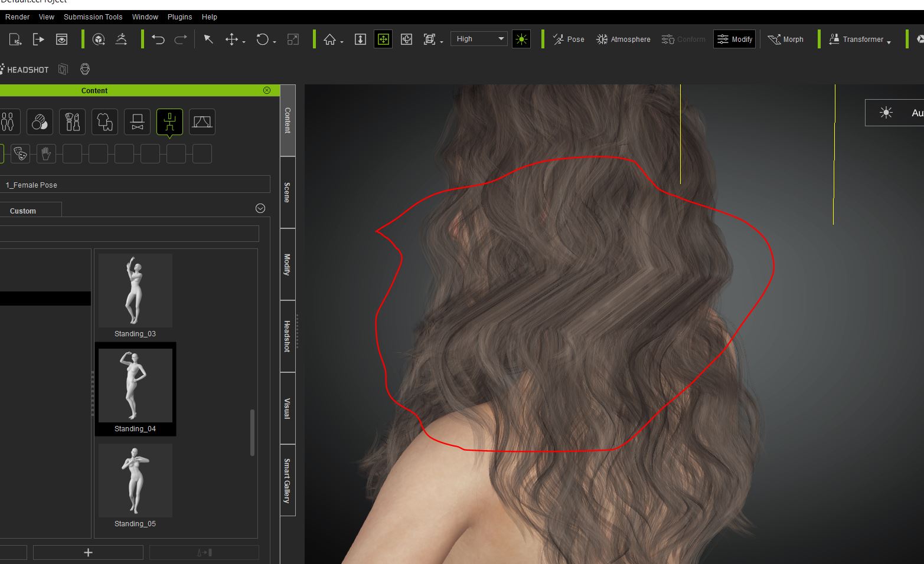Click Headshot head mesh icon
Screen dimensions: 924x564
tap(85, 70)
